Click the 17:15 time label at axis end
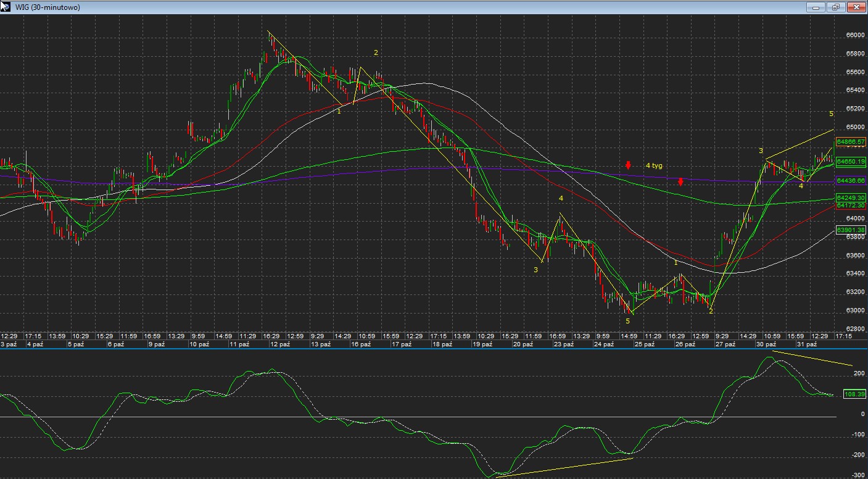868x479 pixels. [x=843, y=336]
